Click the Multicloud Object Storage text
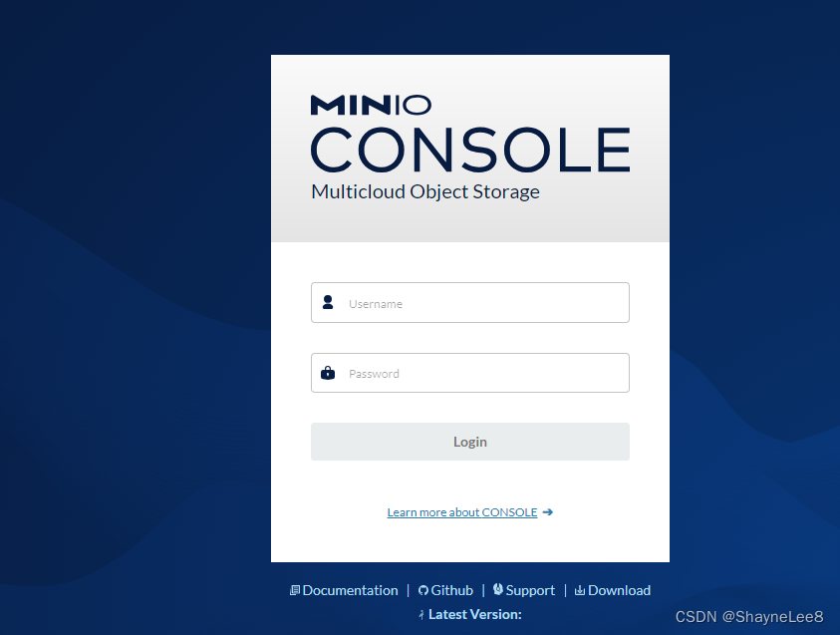The width and height of the screenshot is (840, 635). (425, 191)
